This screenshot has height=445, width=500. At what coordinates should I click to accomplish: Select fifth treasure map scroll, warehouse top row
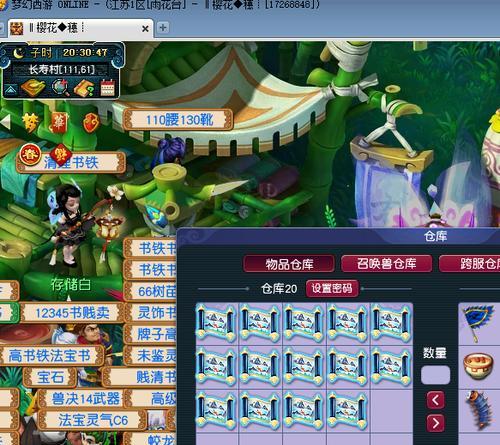click(392, 324)
